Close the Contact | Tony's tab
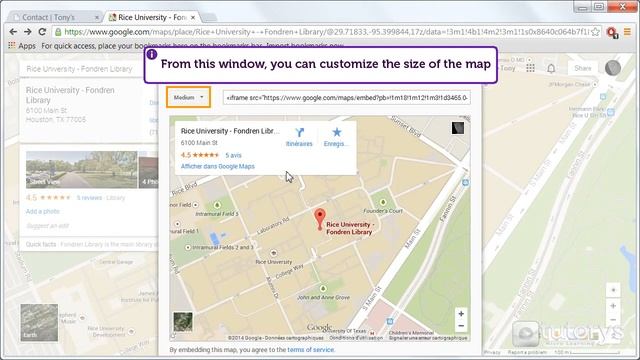 [97, 17]
